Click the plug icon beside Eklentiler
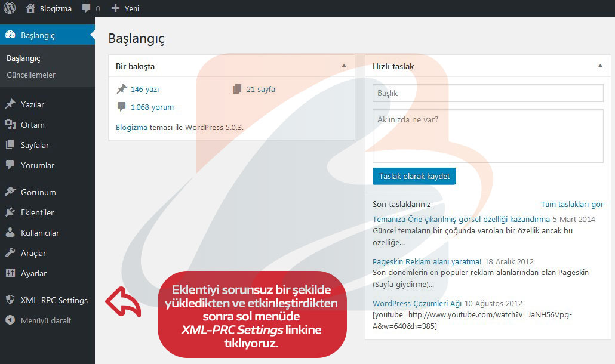This screenshot has height=364, width=615. tap(10, 212)
